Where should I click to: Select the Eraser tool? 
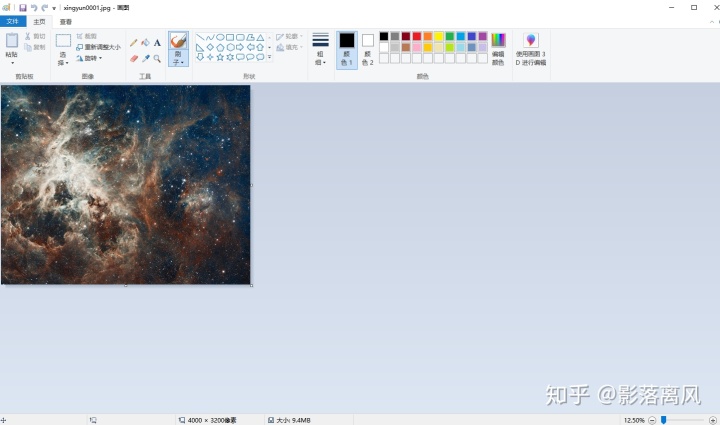134,58
